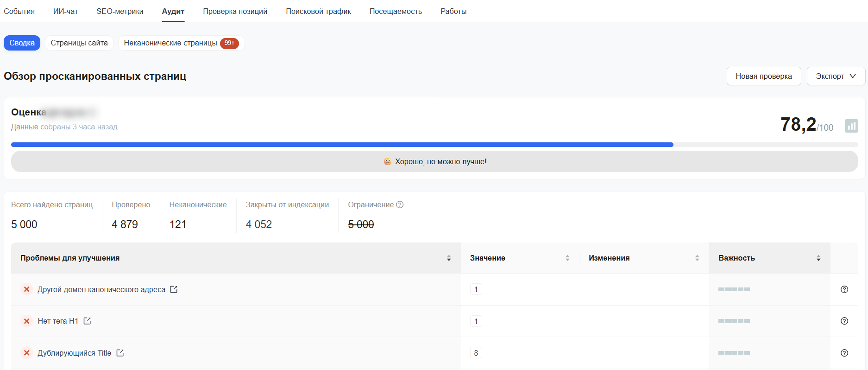Viewport: 868px width, 370px height.
Task: Sort by Проблемы для улучшения column
Action: click(x=448, y=258)
